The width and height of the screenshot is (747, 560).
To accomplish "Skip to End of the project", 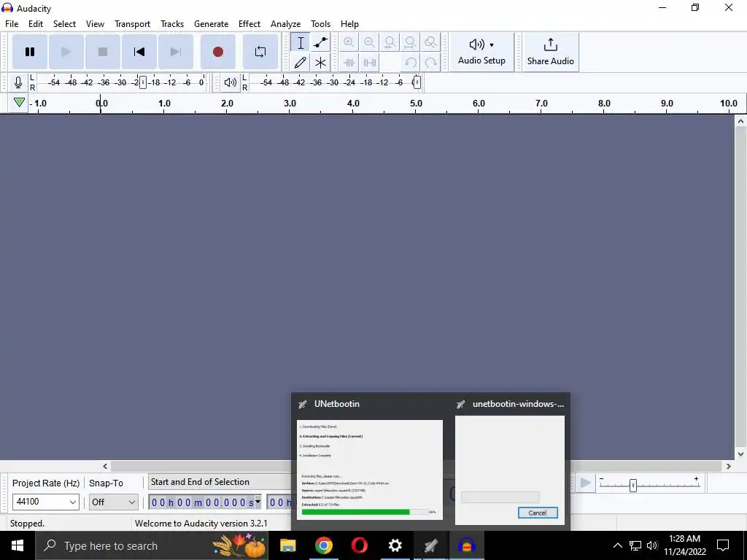I will pyautogui.click(x=175, y=52).
